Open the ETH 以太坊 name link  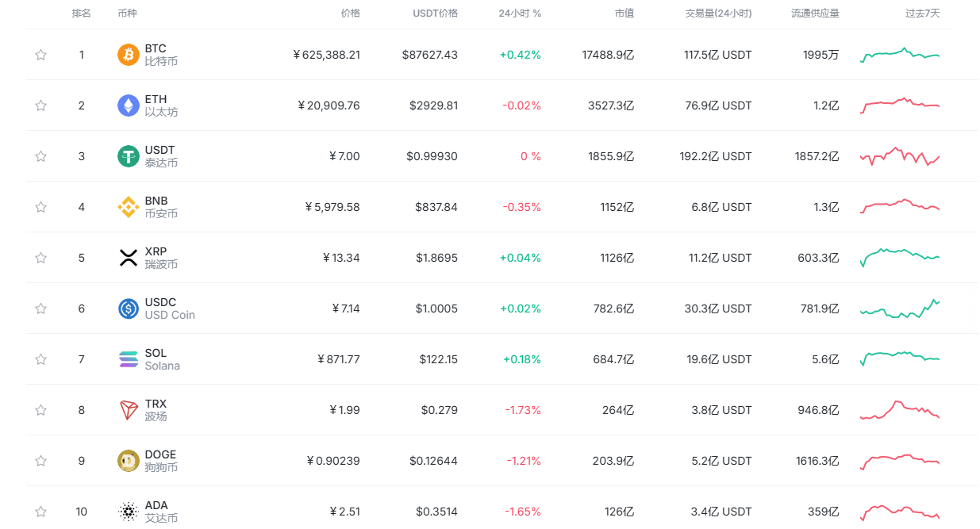point(160,105)
